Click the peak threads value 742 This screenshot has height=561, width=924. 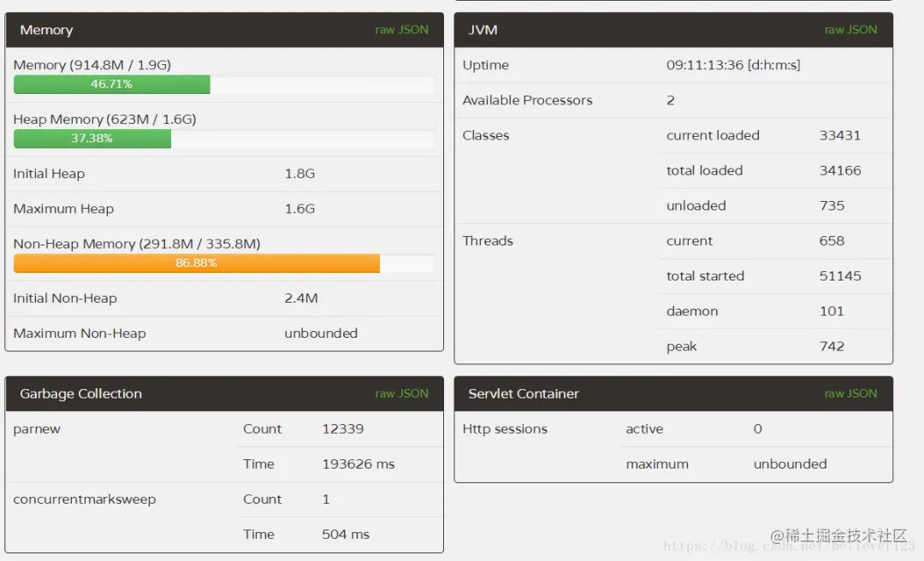coord(832,346)
